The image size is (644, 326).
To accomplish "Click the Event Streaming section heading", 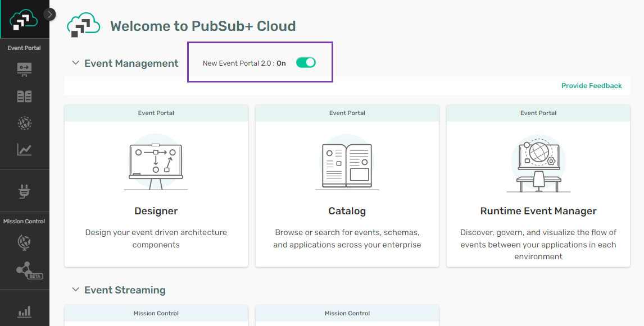I will 125,290.
